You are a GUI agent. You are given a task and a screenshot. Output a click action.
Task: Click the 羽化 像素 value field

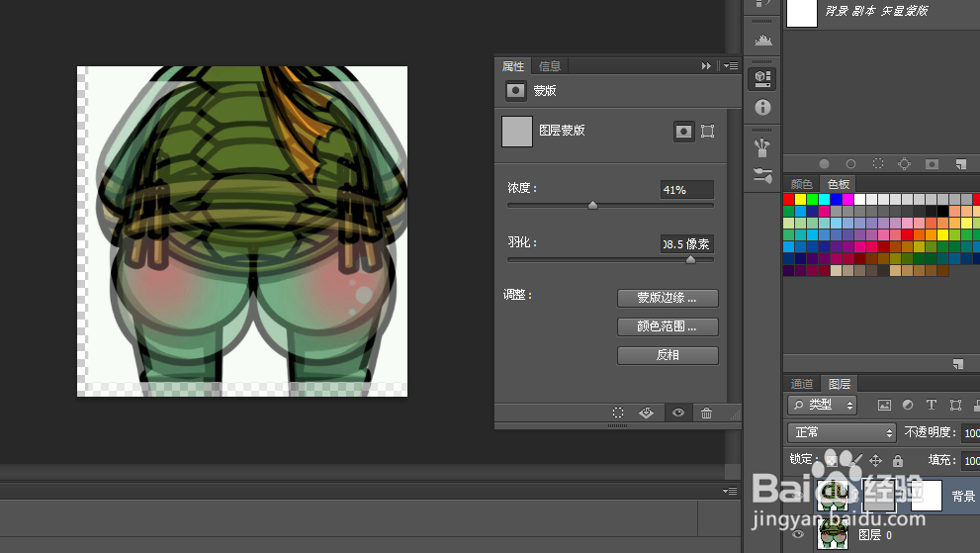[687, 244]
